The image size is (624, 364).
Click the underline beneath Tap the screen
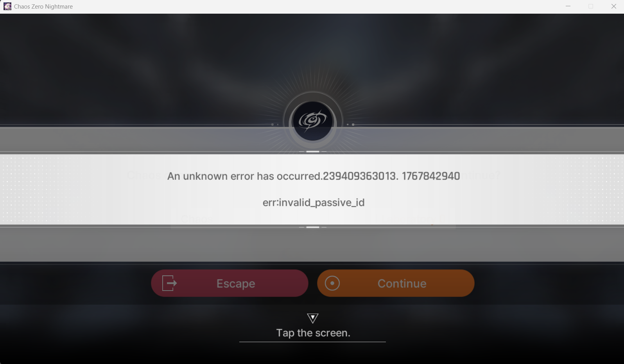312,342
